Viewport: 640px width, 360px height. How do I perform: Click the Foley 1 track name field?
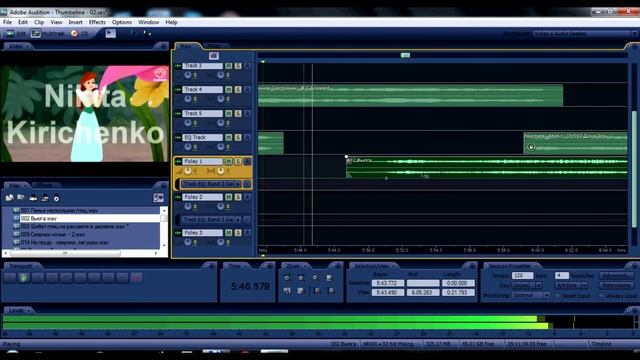(x=202, y=162)
